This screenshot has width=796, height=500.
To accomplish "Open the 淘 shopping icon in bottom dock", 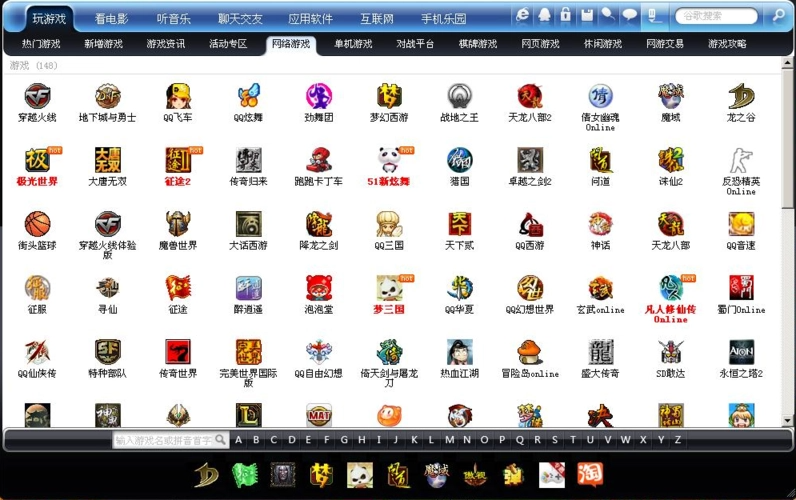I will click(x=590, y=474).
